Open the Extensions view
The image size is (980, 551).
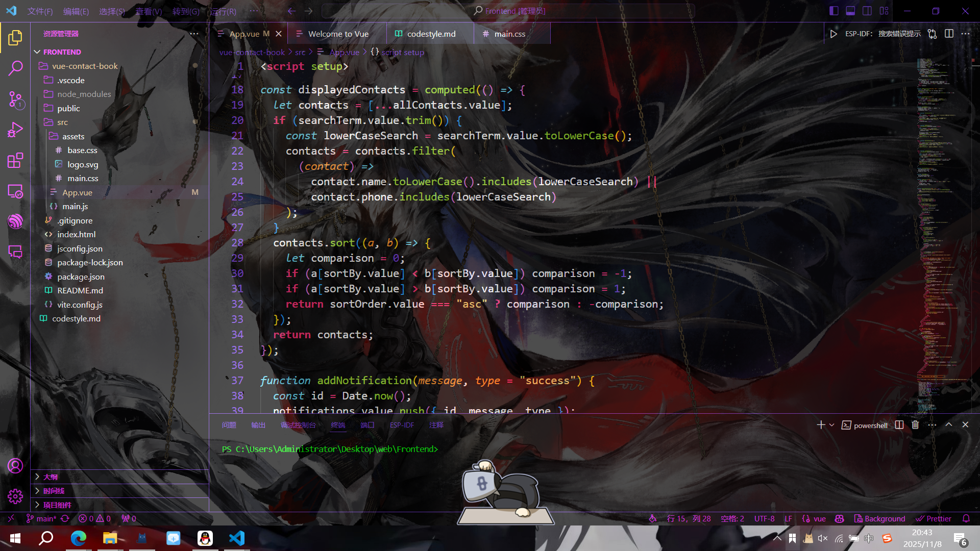coord(15,161)
